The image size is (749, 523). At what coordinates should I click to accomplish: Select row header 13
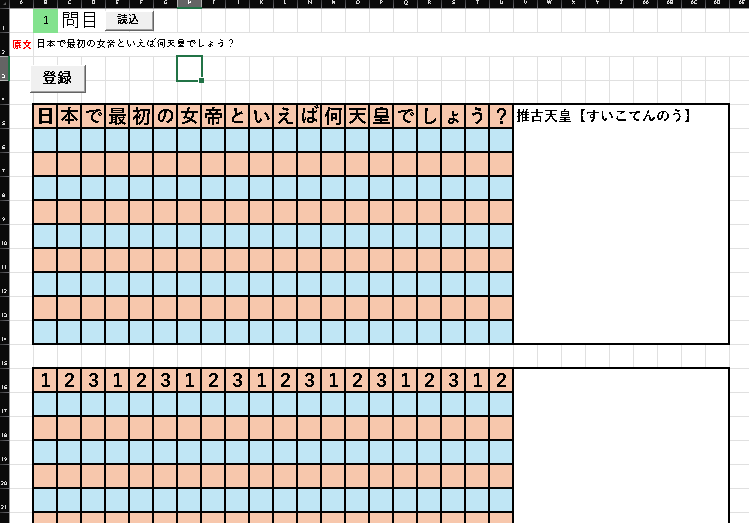click(4, 308)
